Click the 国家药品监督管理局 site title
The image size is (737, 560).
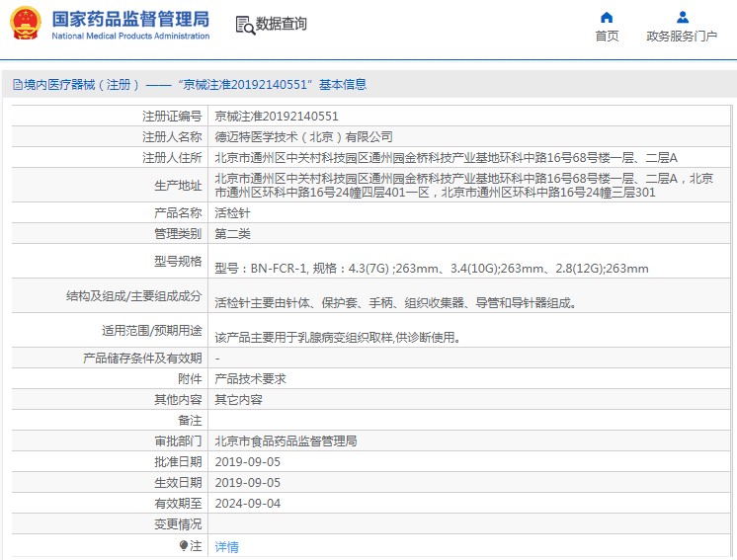coord(129,19)
